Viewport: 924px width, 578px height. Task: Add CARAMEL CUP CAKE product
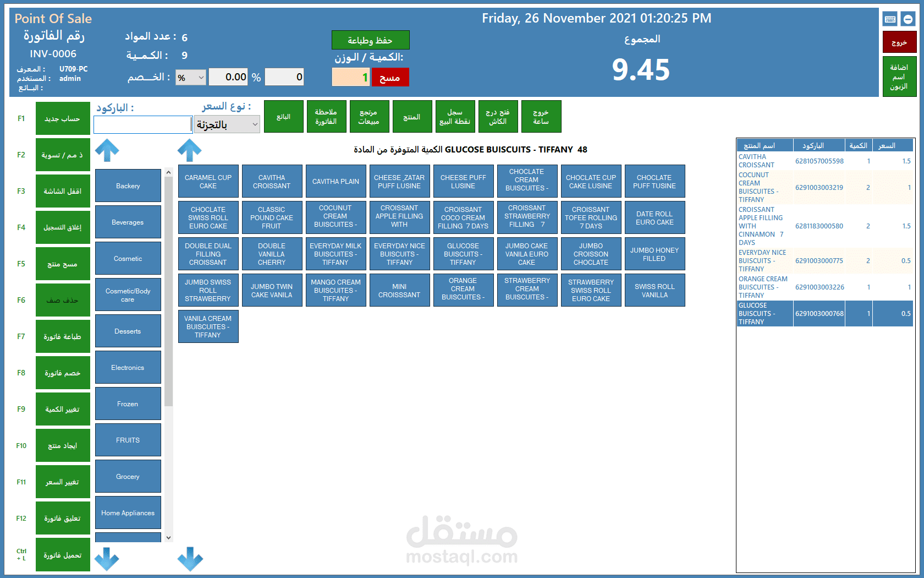(208, 182)
